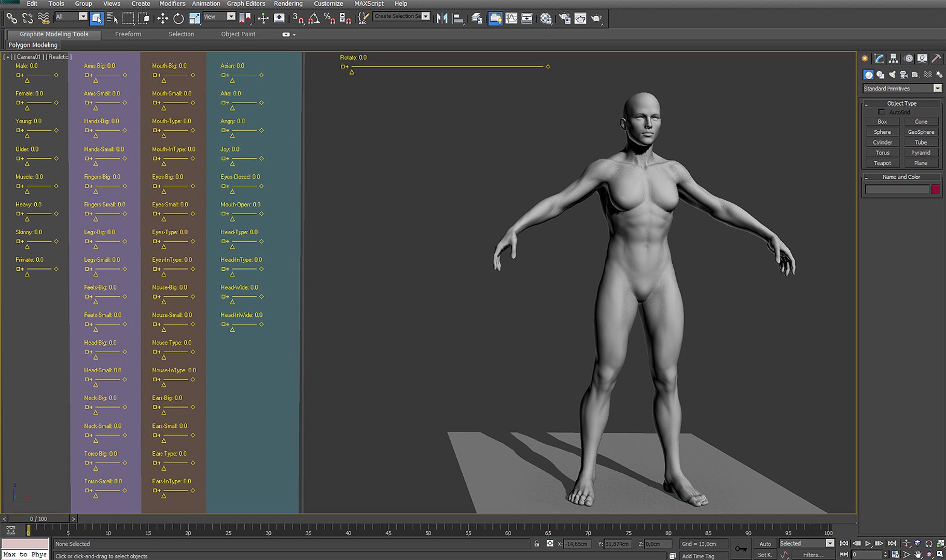Image resolution: width=946 pixels, height=560 pixels.
Task: Select Lights category in Create panel
Action: tap(892, 75)
